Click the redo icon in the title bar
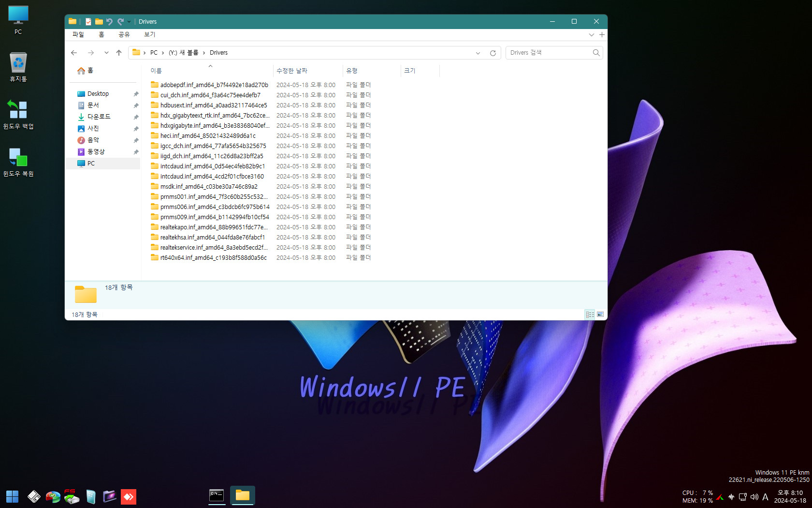This screenshot has width=812, height=508. (x=120, y=21)
